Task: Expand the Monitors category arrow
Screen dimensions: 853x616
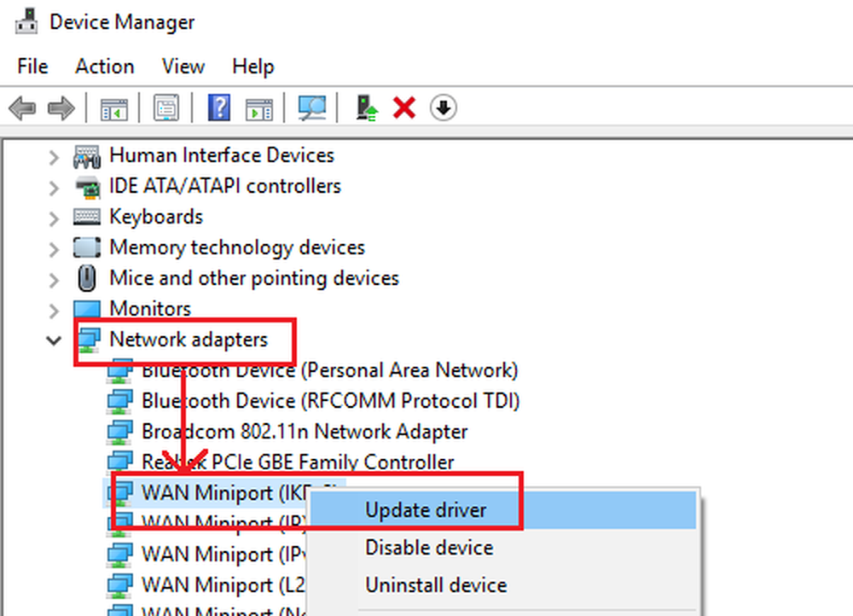Action: pyautogui.click(x=55, y=310)
